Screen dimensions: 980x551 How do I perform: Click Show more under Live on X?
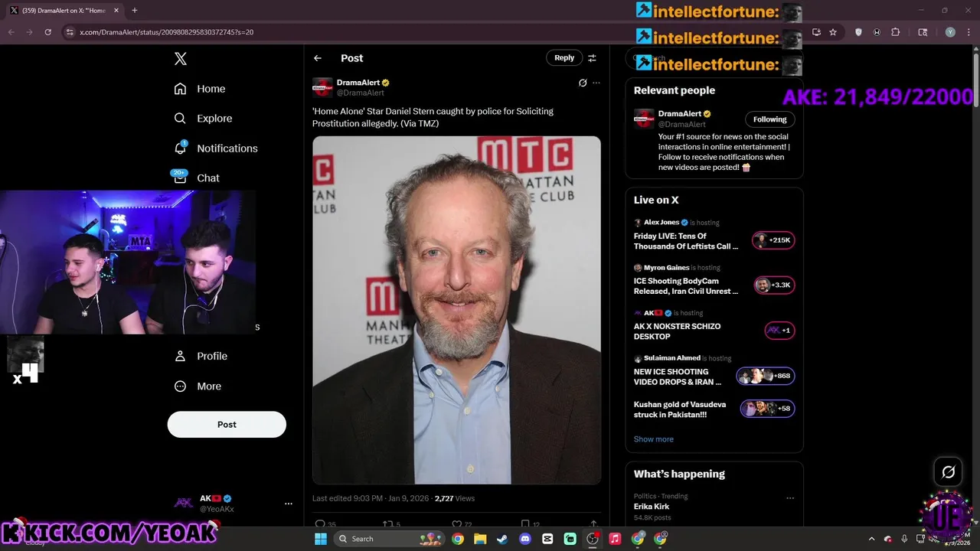(x=654, y=439)
